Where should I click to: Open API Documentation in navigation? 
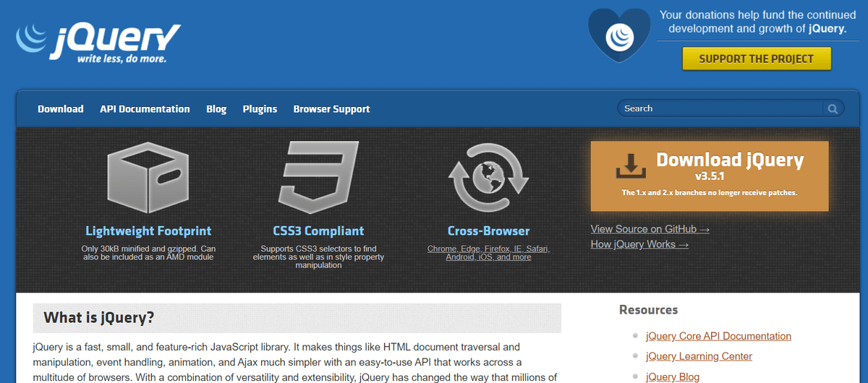click(x=145, y=109)
